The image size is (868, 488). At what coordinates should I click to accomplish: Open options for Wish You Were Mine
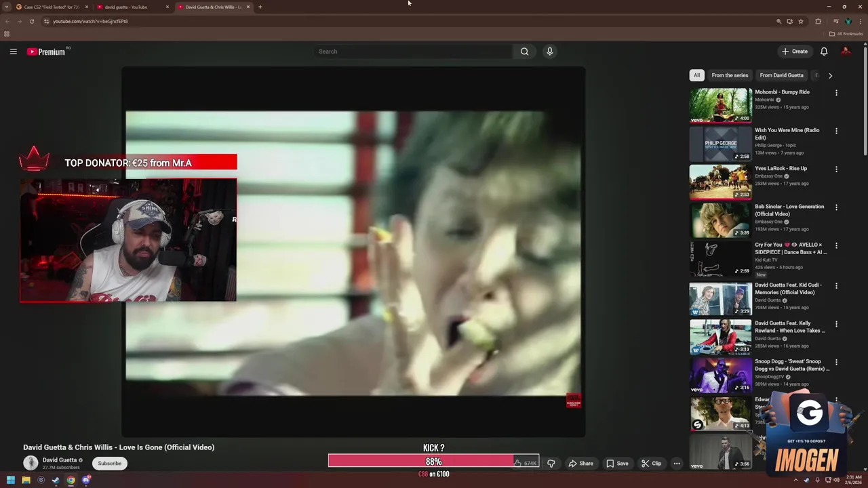(x=836, y=131)
